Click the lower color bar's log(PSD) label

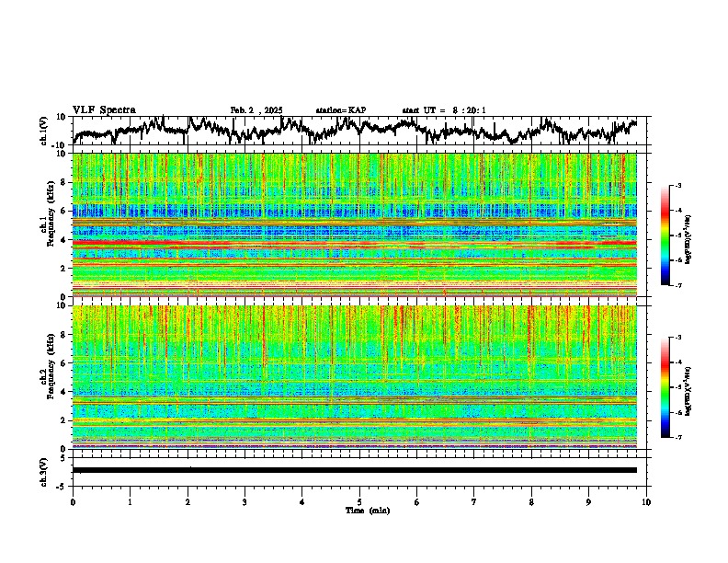click(x=688, y=391)
